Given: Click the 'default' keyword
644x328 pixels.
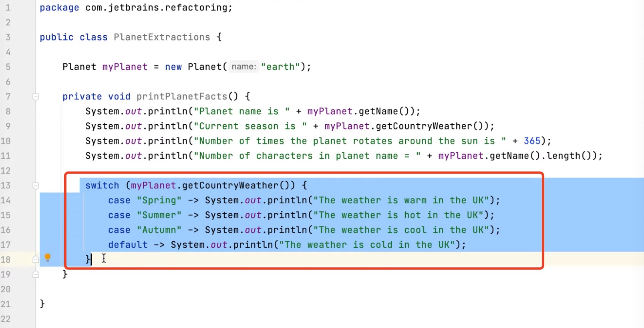Looking at the screenshot, I should (128, 245).
